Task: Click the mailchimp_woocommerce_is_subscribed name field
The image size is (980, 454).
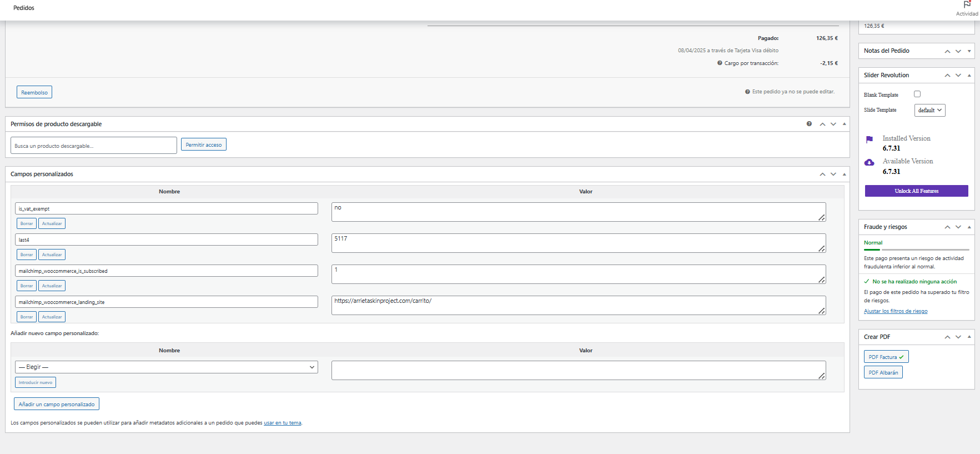Action: point(167,271)
